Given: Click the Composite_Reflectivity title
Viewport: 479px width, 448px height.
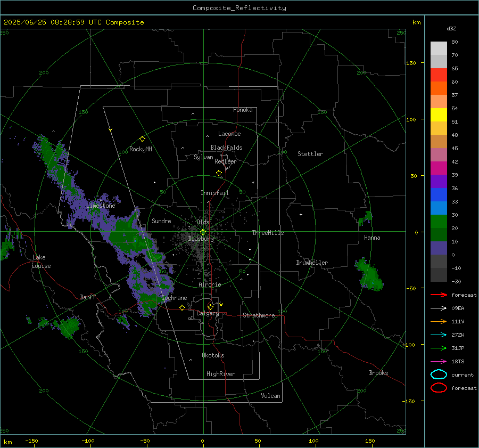Looking at the screenshot, I should click(x=240, y=8).
